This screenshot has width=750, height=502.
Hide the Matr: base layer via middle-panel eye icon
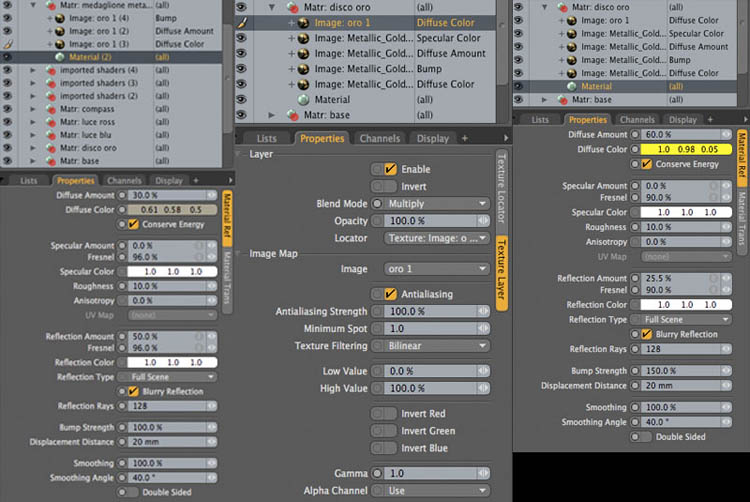(x=242, y=115)
